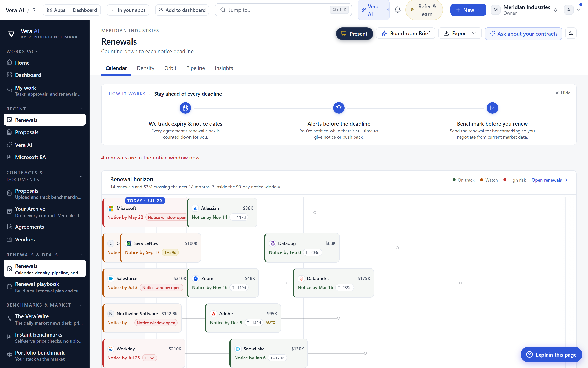
Task: Switch to the Pipeline tab
Action: 196,68
